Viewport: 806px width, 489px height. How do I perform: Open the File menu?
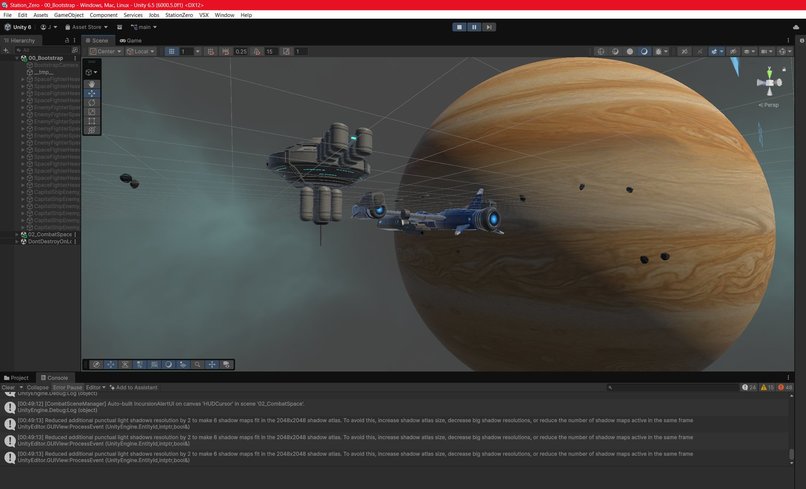(x=7, y=15)
